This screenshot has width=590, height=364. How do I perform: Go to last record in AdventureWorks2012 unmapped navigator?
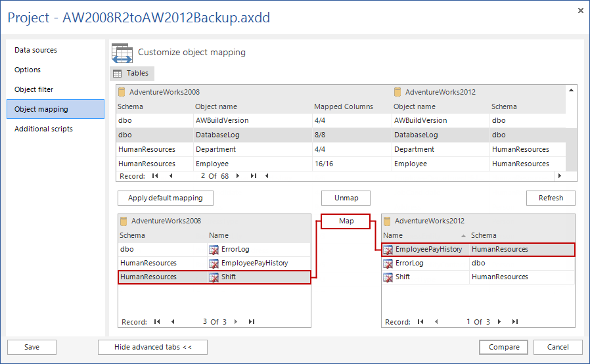pos(514,321)
